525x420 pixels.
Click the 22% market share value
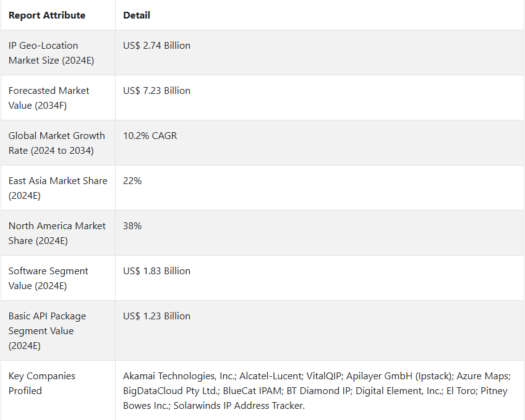coord(132,181)
